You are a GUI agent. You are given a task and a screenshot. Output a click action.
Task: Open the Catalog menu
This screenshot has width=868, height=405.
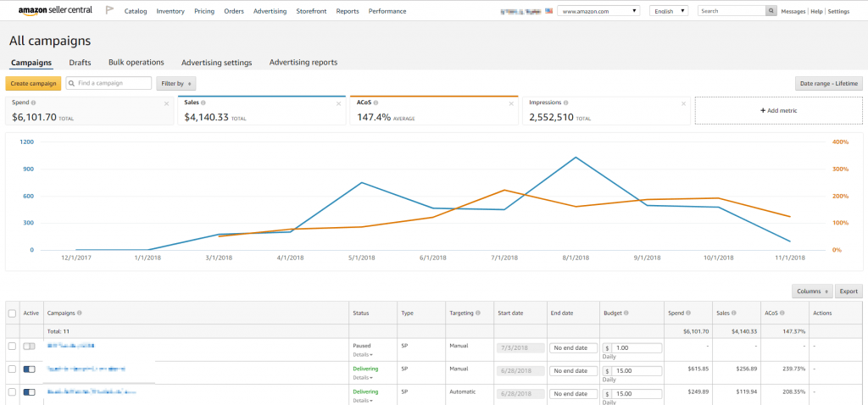tap(136, 11)
